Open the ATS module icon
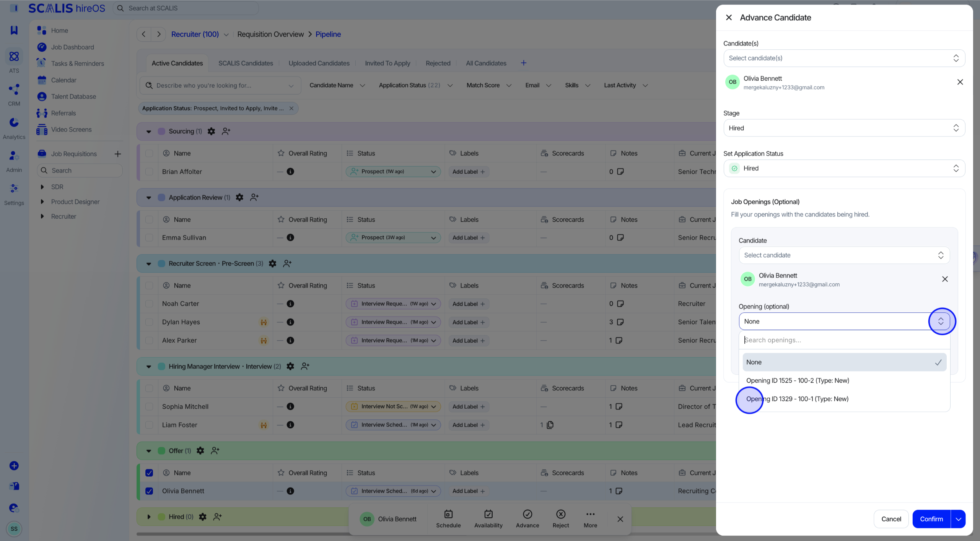 tap(14, 57)
